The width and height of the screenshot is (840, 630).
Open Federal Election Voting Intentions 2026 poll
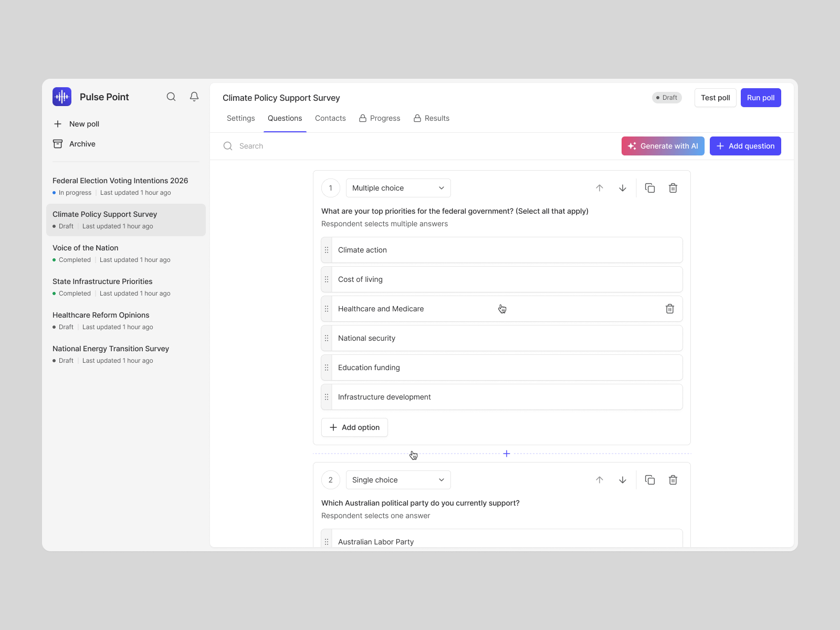tap(126, 186)
